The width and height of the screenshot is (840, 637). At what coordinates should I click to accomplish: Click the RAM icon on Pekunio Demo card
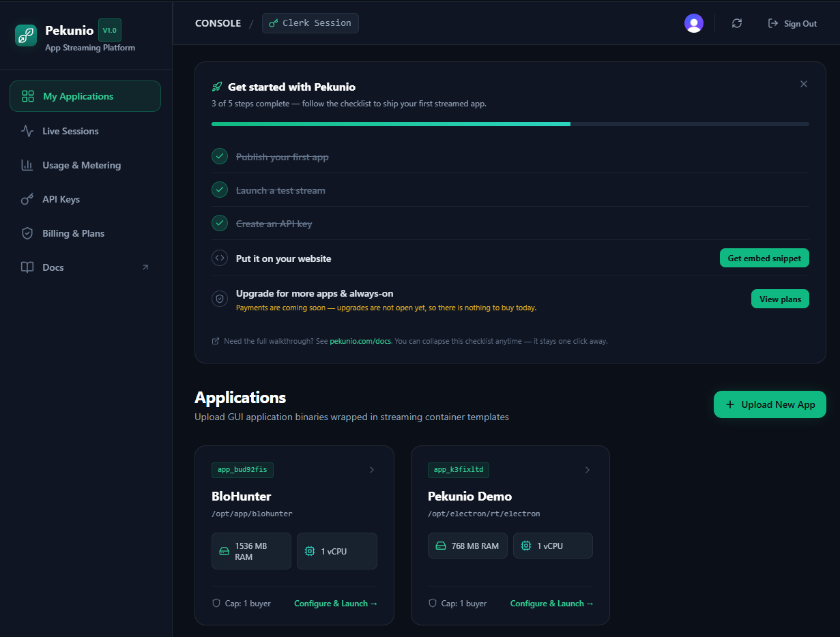[440, 546]
